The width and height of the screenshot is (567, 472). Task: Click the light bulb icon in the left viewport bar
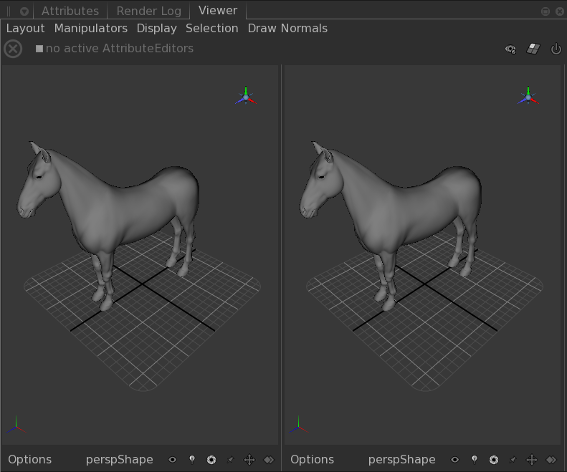[x=192, y=459]
